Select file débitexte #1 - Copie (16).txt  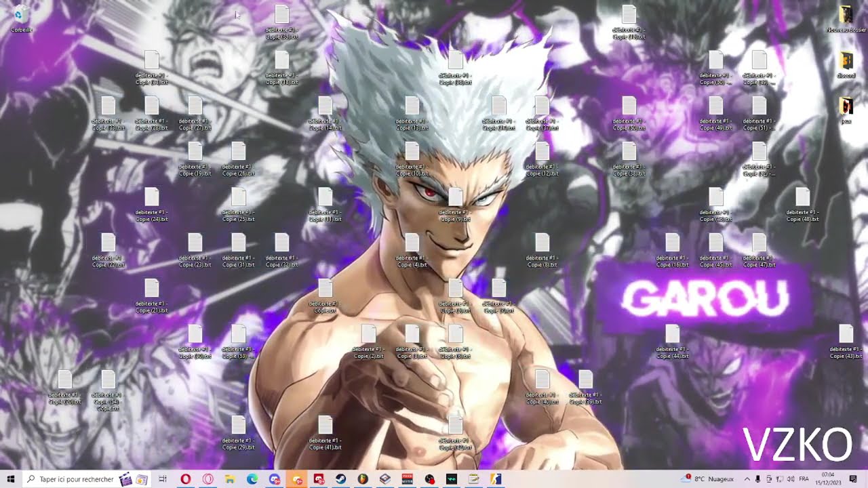point(672,251)
